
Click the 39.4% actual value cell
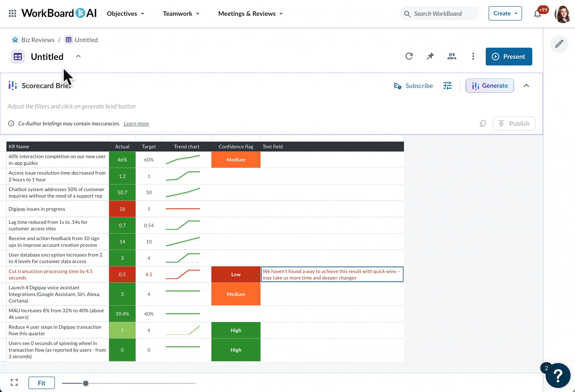click(x=122, y=314)
